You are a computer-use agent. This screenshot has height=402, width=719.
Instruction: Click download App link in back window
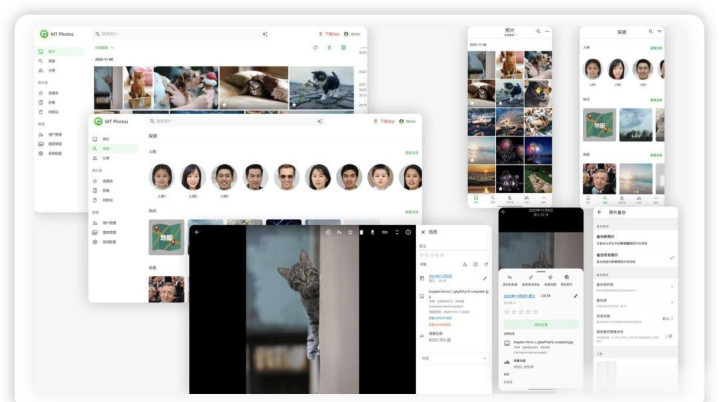(x=329, y=34)
